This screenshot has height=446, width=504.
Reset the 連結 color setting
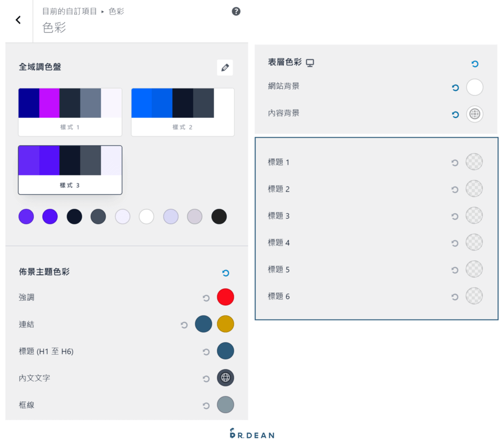coord(183,325)
